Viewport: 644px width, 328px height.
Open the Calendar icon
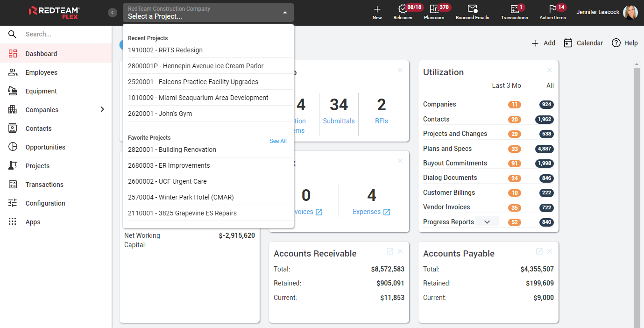tap(568, 43)
